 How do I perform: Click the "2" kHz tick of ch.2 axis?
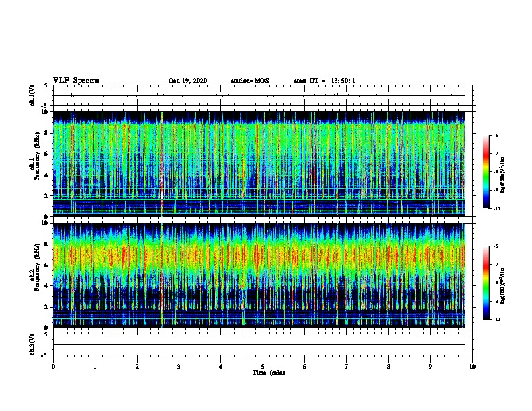click(46, 307)
